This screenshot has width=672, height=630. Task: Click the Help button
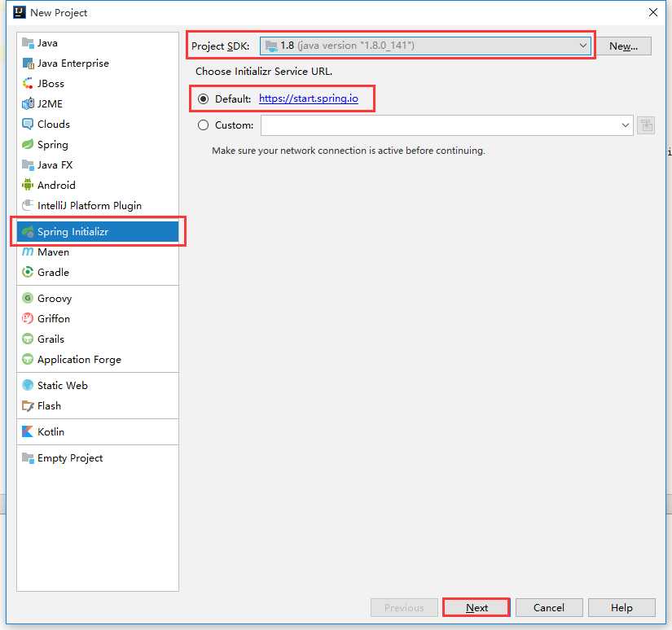621,608
